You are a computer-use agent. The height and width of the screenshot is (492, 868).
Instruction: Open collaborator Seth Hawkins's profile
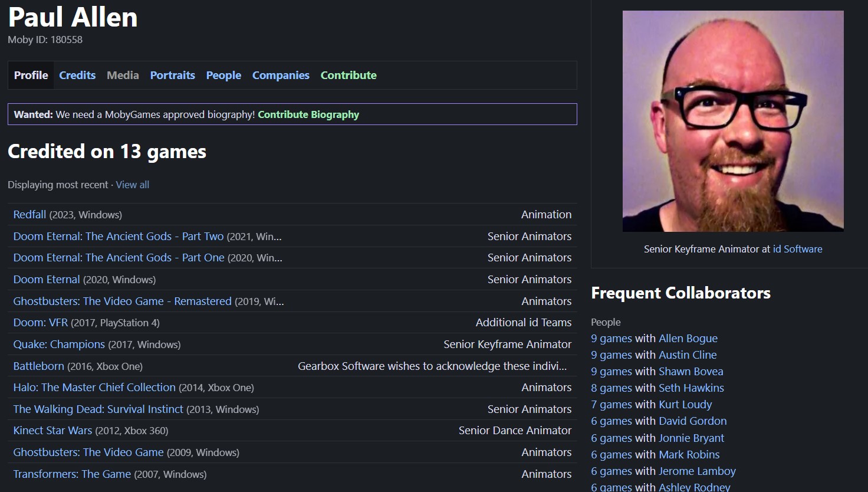691,388
